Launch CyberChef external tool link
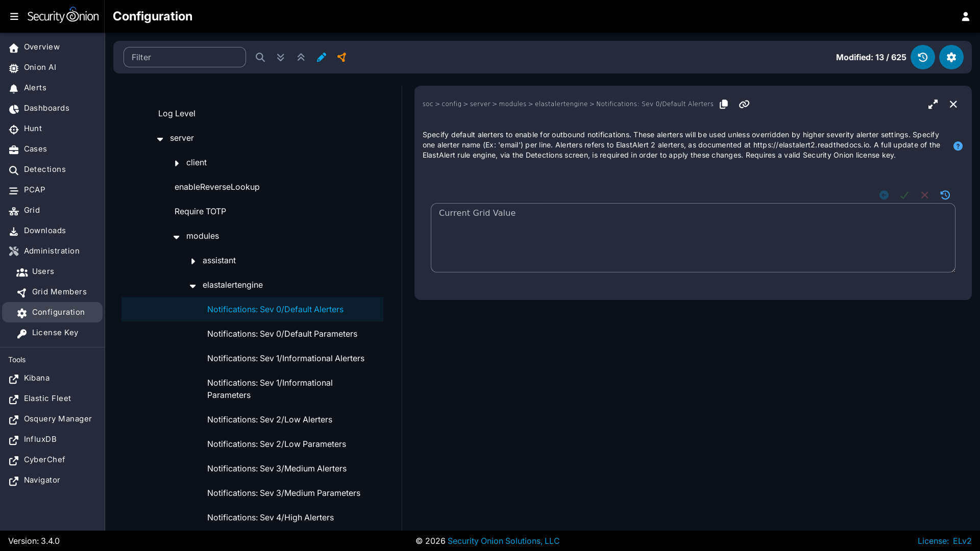Image resolution: width=980 pixels, height=551 pixels. click(x=52, y=460)
